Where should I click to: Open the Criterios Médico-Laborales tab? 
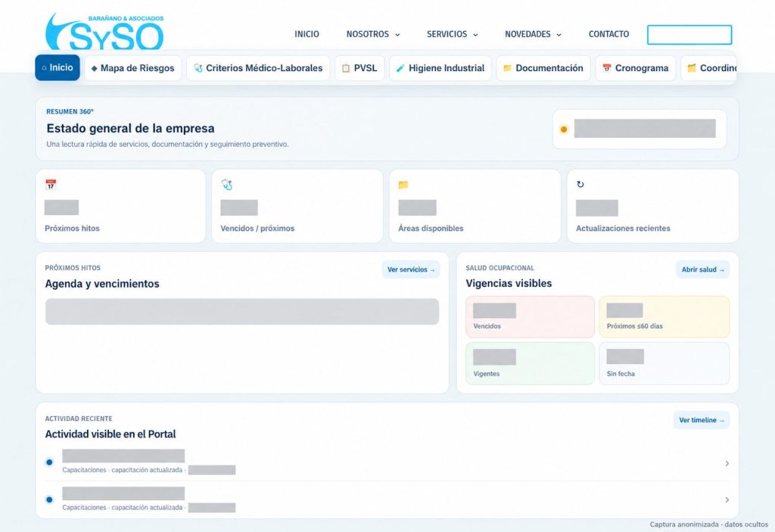[x=258, y=68]
